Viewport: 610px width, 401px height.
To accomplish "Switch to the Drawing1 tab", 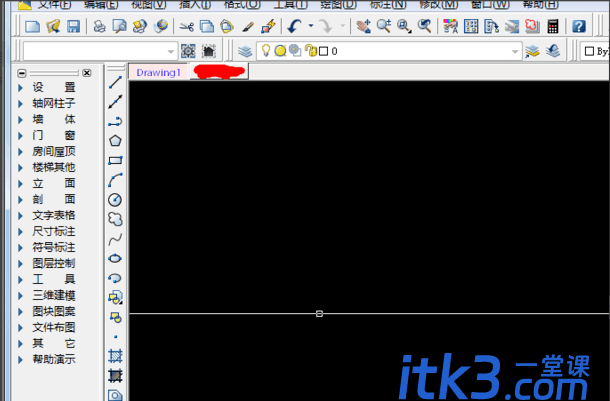I will click(x=159, y=73).
